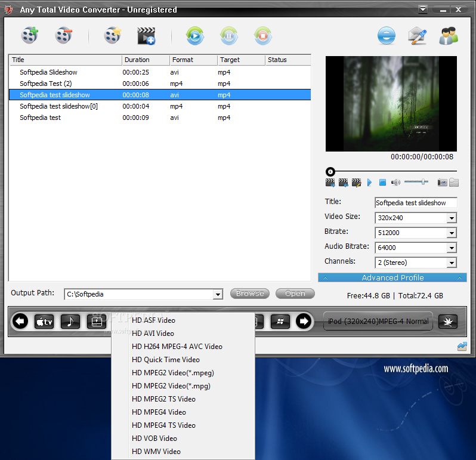Click the envelope with pen icon

pos(418,36)
